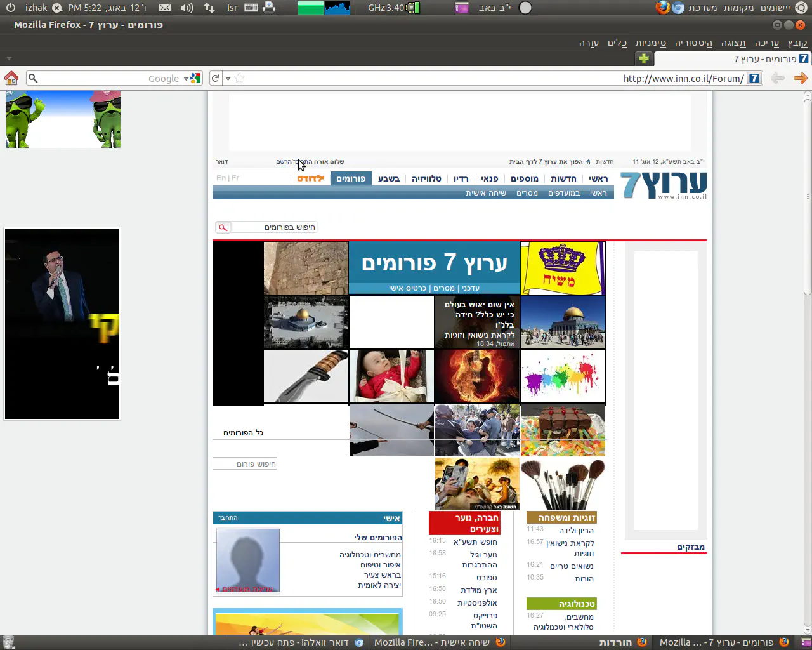Screen dimensions: 812x650
Task: Select the פורומים tab in the site navigation
Action: point(351,178)
